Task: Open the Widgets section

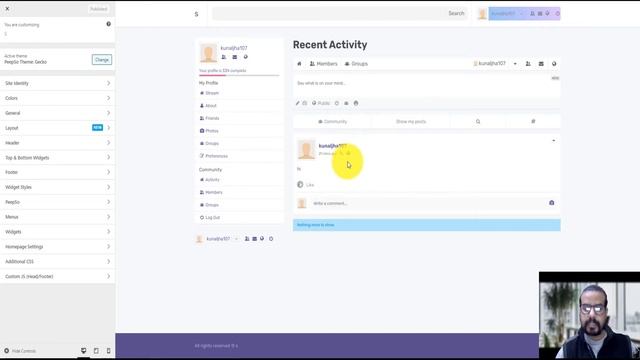Action: coord(58,232)
